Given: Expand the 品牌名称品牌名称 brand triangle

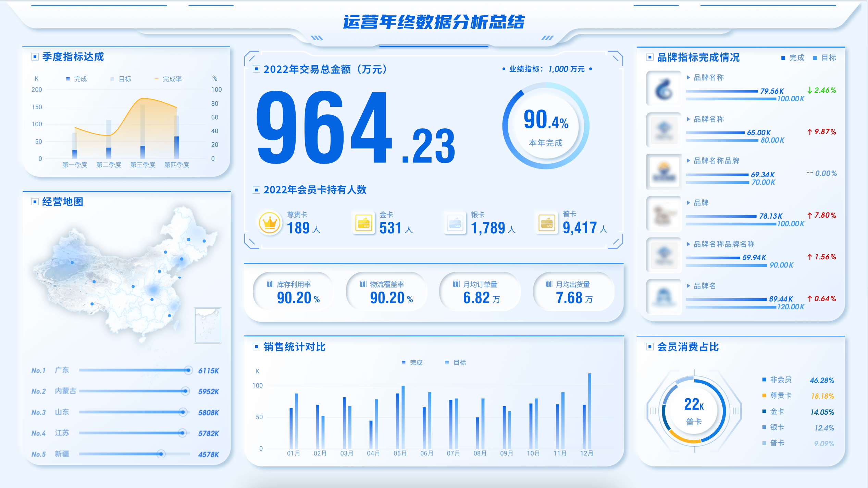Looking at the screenshot, I should (x=689, y=244).
